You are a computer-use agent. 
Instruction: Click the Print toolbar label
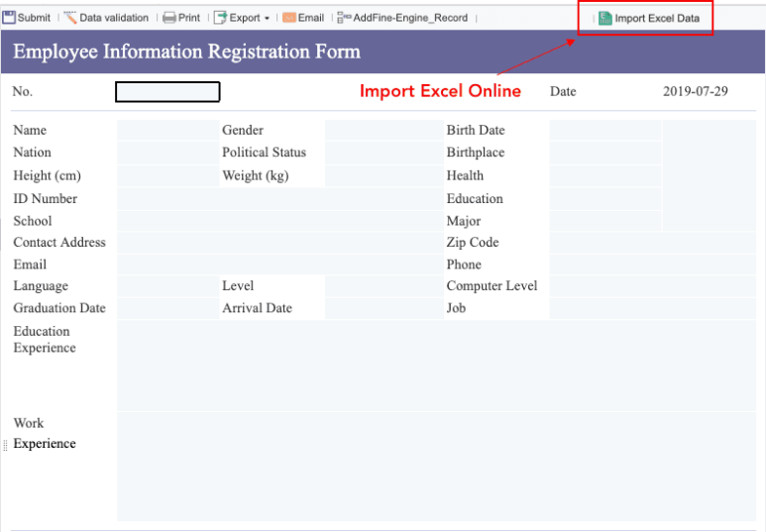(x=189, y=18)
